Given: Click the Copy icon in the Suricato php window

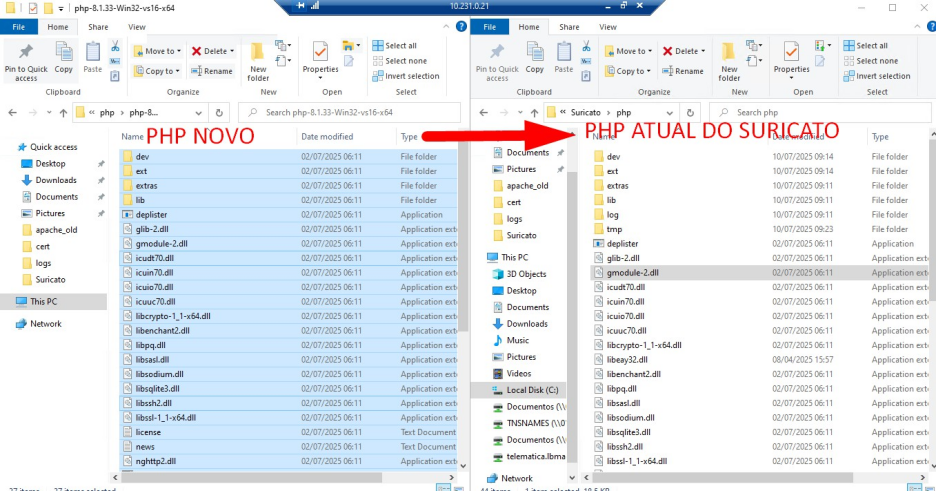Looking at the screenshot, I should (x=535, y=59).
